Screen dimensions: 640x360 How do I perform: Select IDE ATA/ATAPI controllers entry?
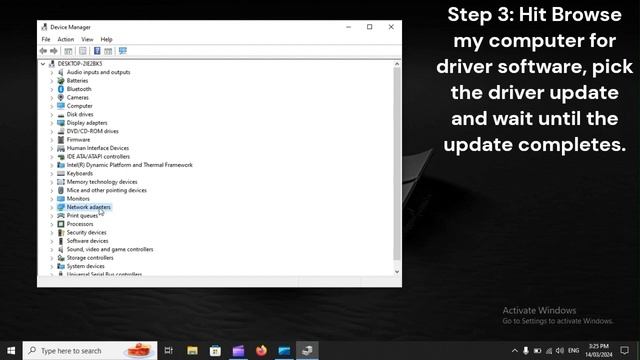pyautogui.click(x=98, y=156)
